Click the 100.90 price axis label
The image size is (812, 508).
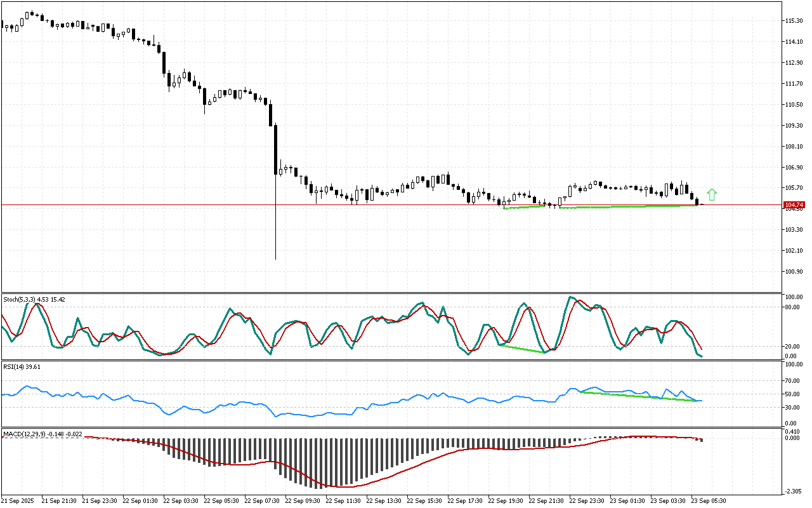[794, 272]
